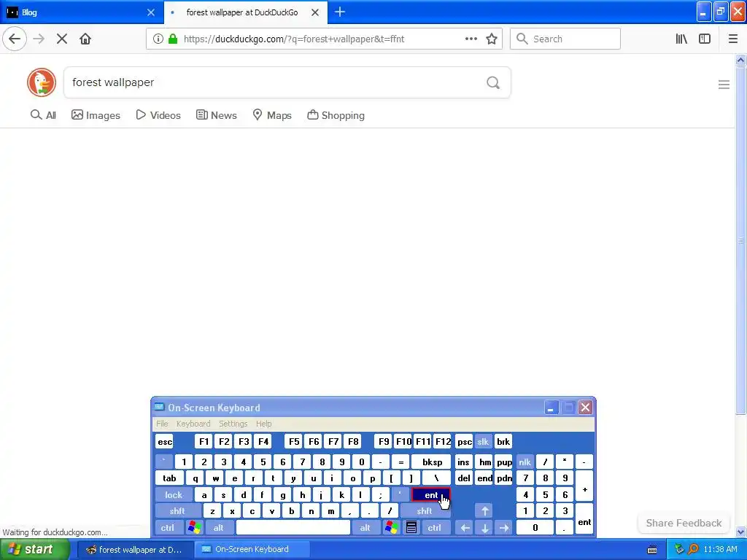747x560 pixels.
Task: Click Share Feedback link
Action: [684, 523]
